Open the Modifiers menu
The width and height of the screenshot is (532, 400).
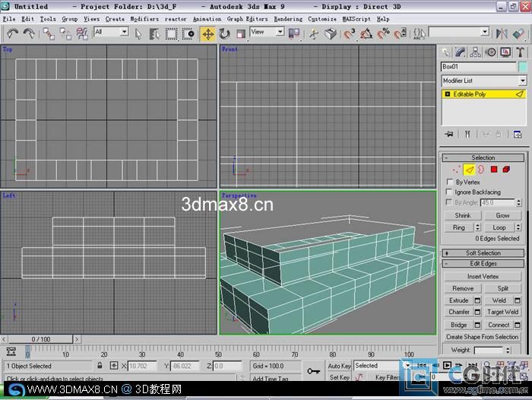(x=144, y=19)
